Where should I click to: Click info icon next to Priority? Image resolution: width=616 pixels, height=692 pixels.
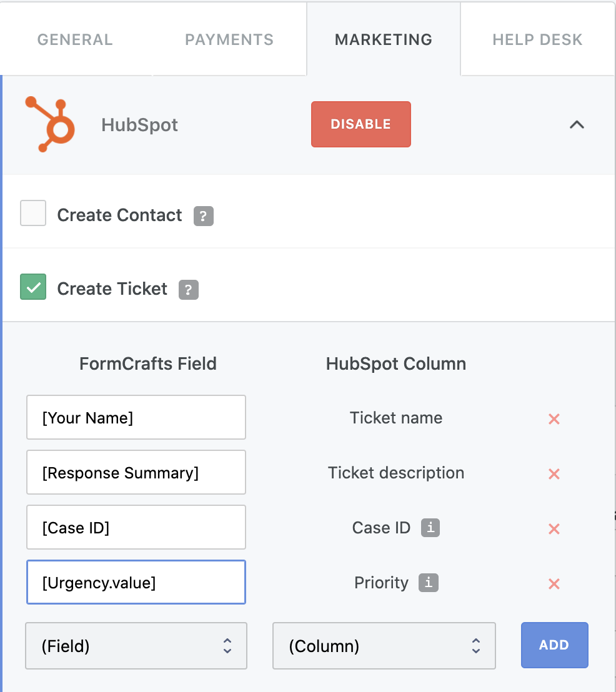tap(429, 583)
